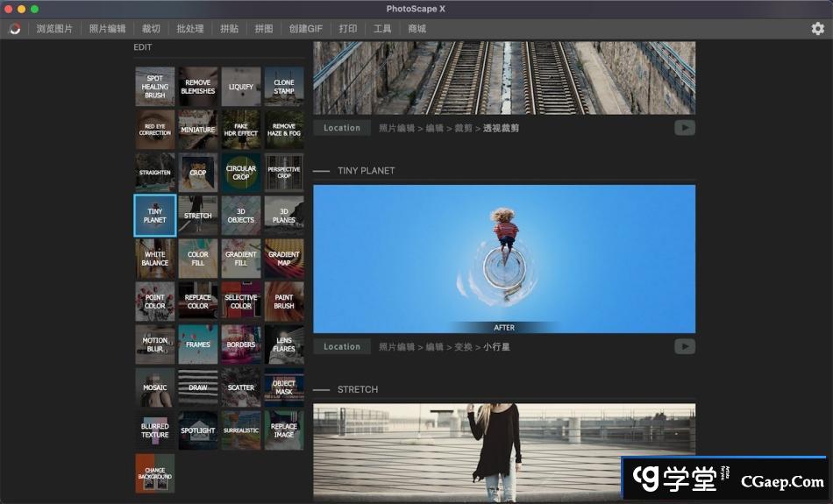Open the Red Eye Correction tile
This screenshot has width=833, height=504.
[x=155, y=130]
